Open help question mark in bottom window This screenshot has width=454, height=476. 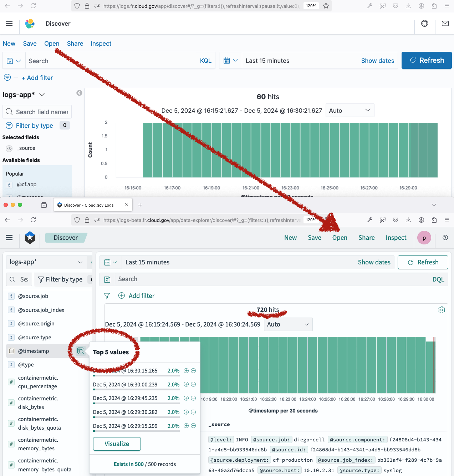[445, 238]
